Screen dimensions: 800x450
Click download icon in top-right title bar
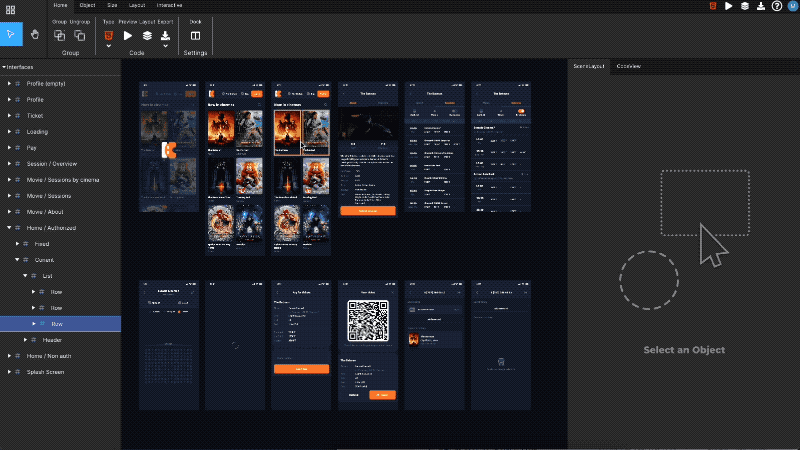pyautogui.click(x=761, y=6)
